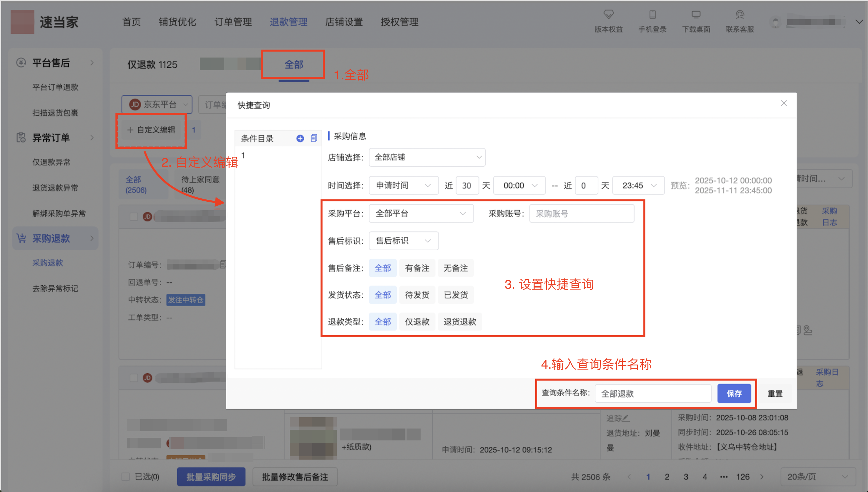Viewport: 868px width, 492px height.
Task: Click the 下载桌面 monitor icon
Action: tap(696, 15)
